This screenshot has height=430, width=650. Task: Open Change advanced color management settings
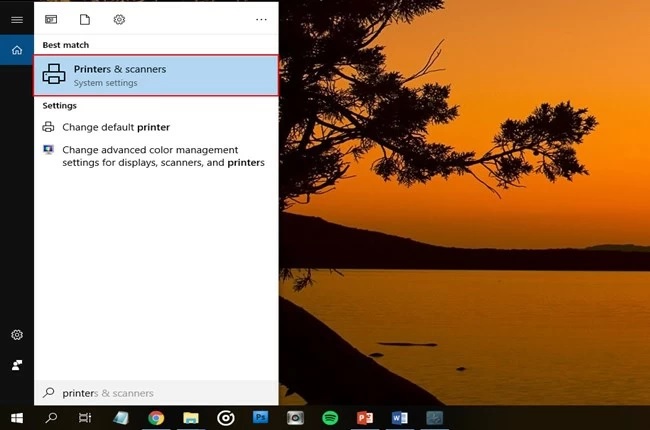coord(156,156)
